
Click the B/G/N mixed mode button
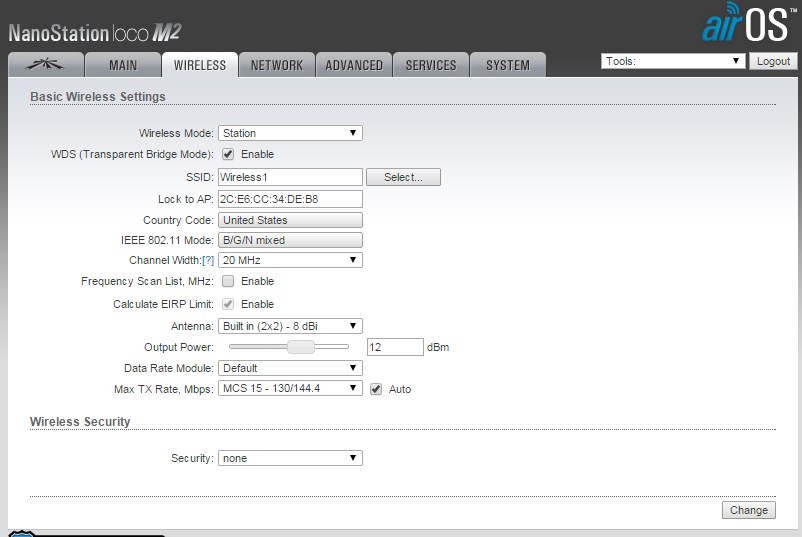[290, 240]
